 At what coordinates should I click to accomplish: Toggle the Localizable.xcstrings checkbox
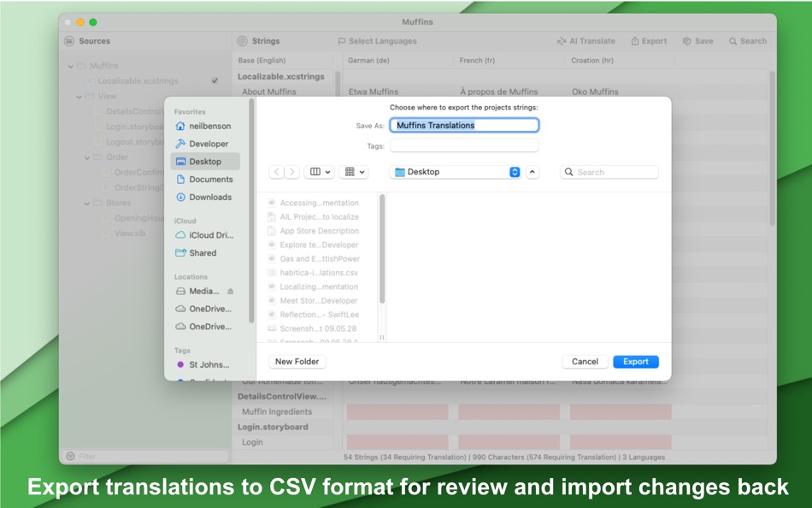[215, 81]
